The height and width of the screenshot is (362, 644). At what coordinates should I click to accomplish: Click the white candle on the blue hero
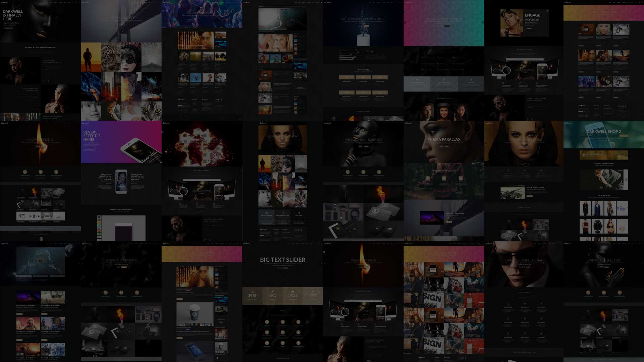click(x=363, y=40)
